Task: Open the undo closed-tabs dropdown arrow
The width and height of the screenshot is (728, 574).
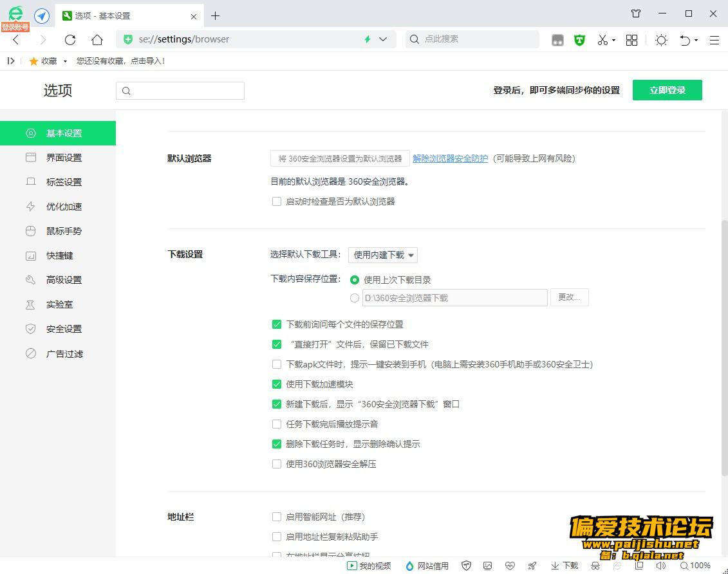Action: tap(696, 41)
